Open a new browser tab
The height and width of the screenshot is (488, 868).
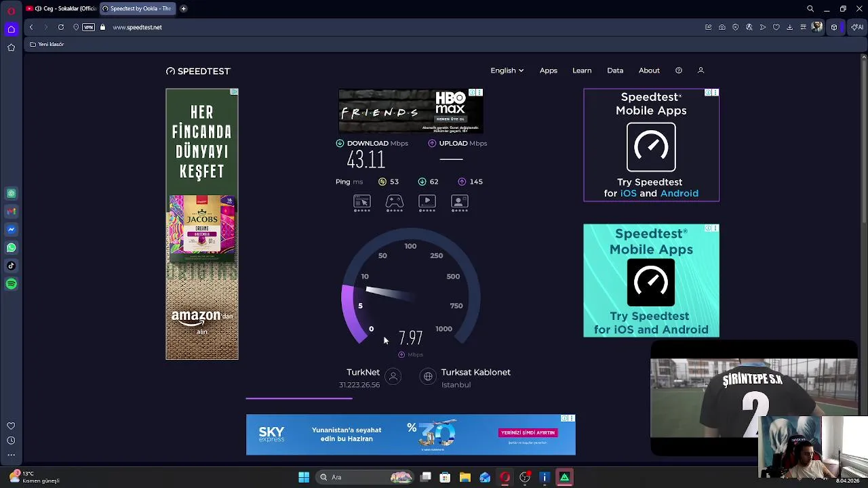pos(183,9)
